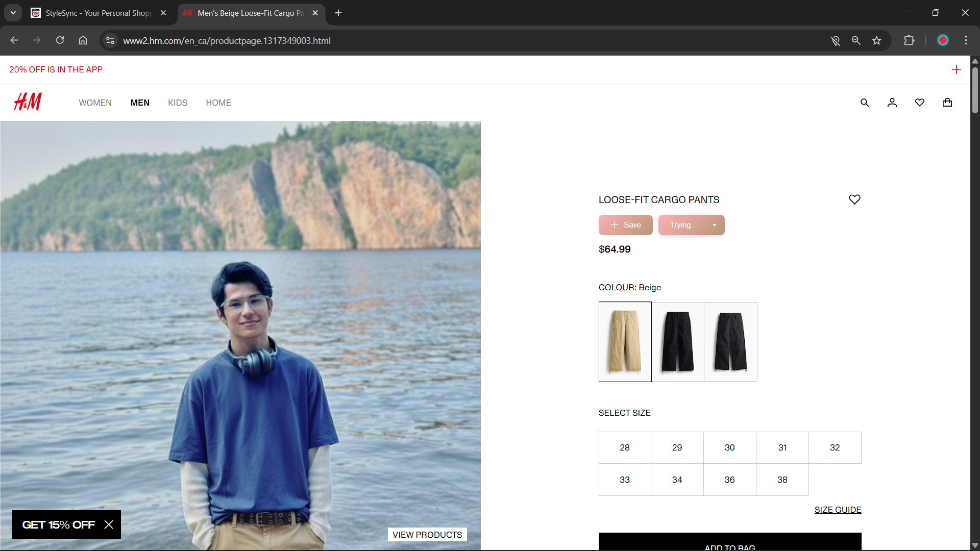
Task: Open the H&M search icon
Action: (x=864, y=103)
